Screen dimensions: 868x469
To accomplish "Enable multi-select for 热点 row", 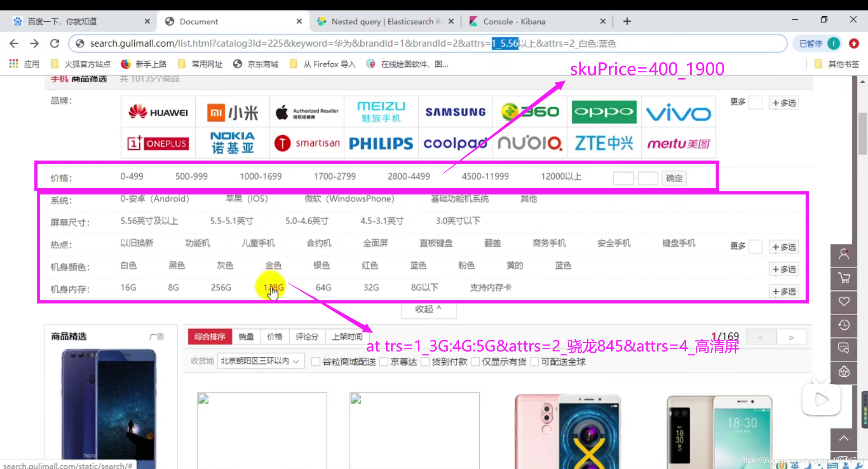I will pos(784,247).
